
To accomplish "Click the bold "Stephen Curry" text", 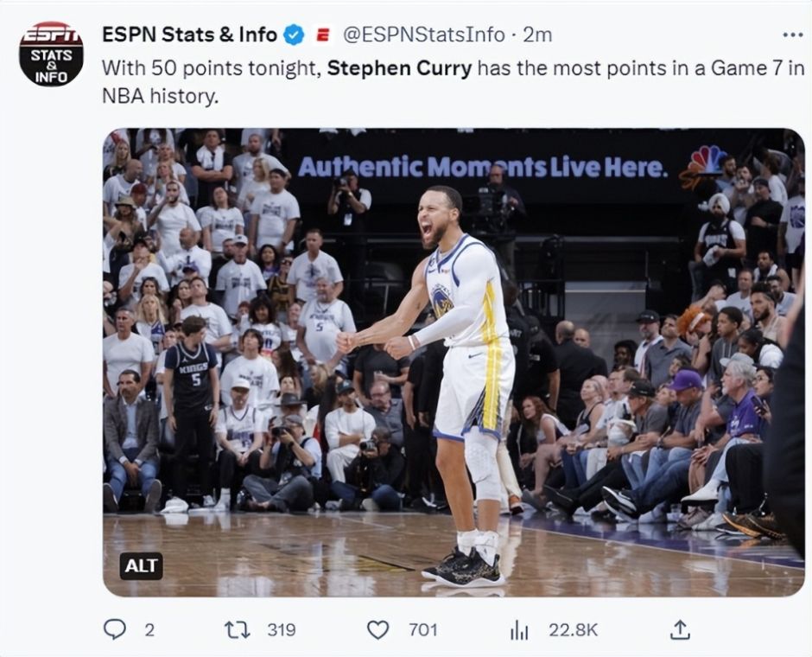I will click(399, 67).
